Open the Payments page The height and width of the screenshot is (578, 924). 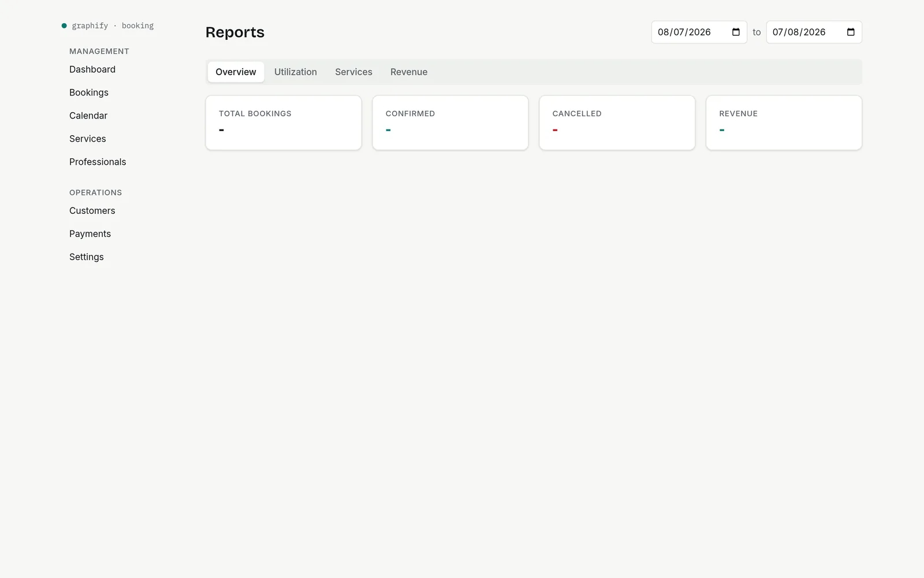click(90, 234)
